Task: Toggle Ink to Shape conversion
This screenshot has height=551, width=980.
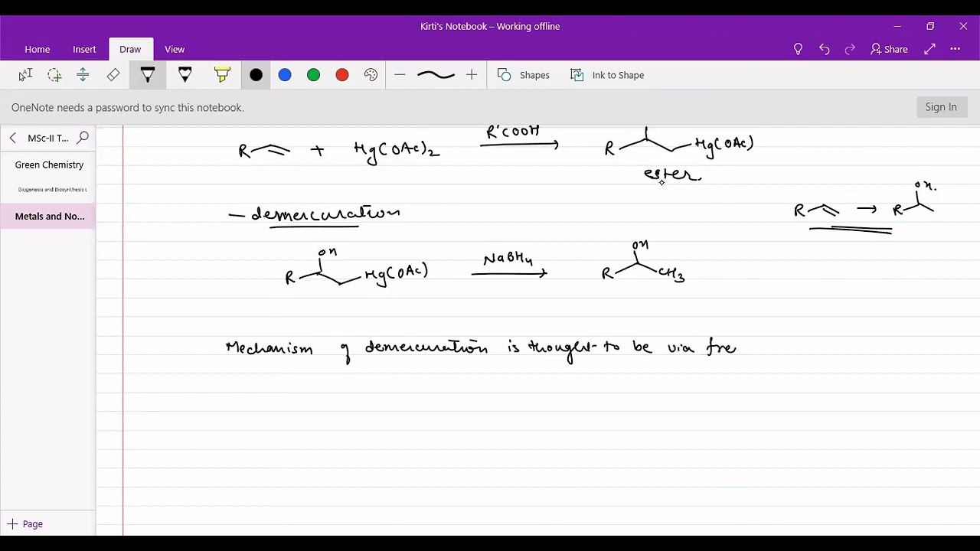Action: (x=607, y=75)
